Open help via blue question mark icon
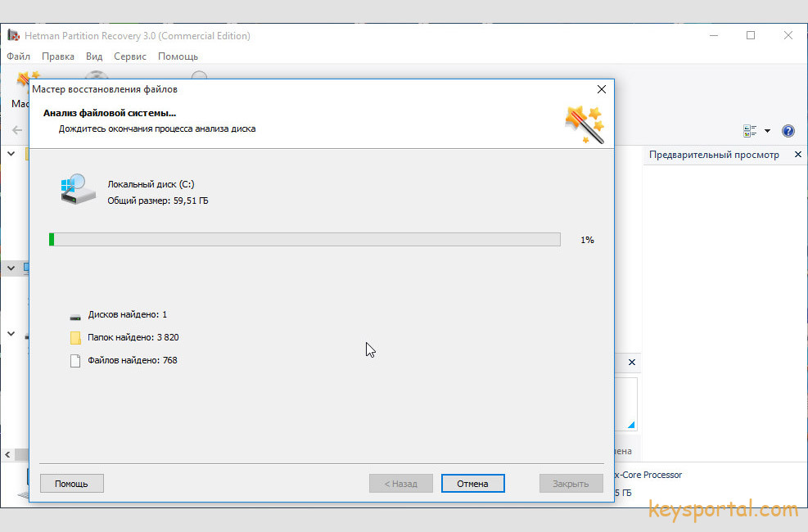 pos(788,131)
